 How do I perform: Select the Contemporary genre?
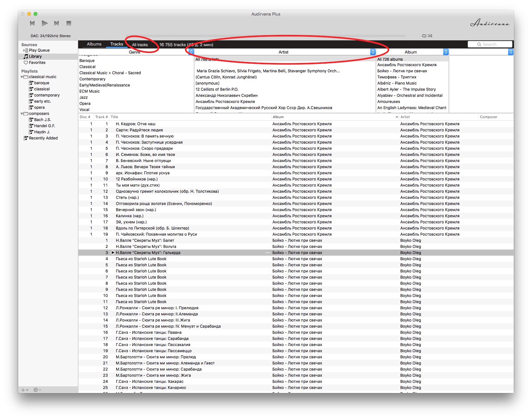coord(92,79)
